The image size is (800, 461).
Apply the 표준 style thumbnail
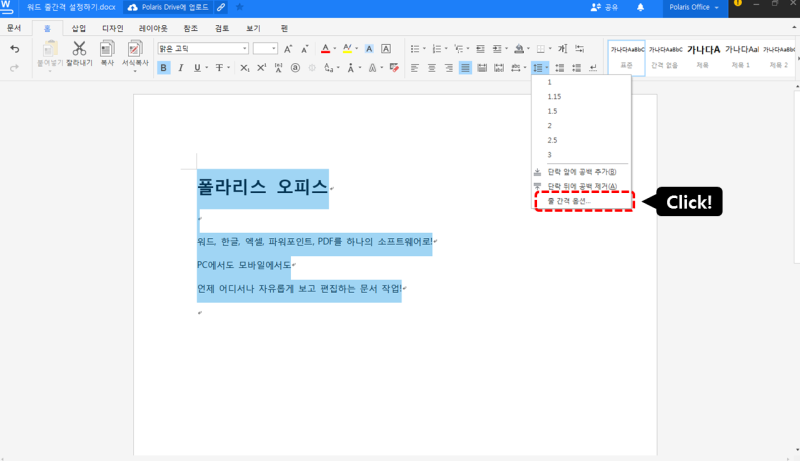627,58
